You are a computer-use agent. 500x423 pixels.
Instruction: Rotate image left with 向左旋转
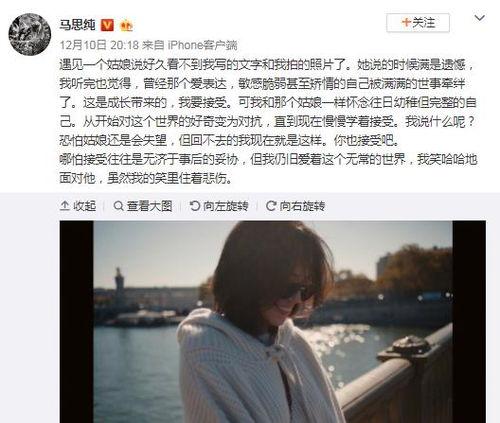point(219,206)
